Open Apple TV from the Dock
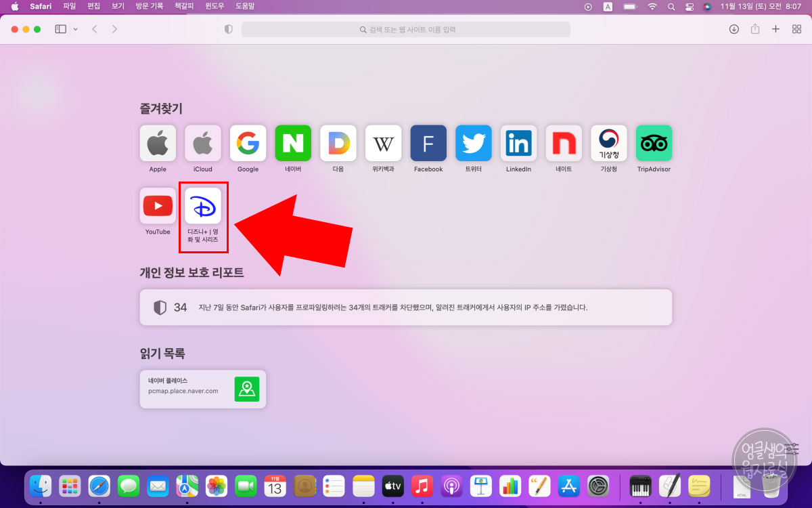The width and height of the screenshot is (812, 508). (x=392, y=486)
